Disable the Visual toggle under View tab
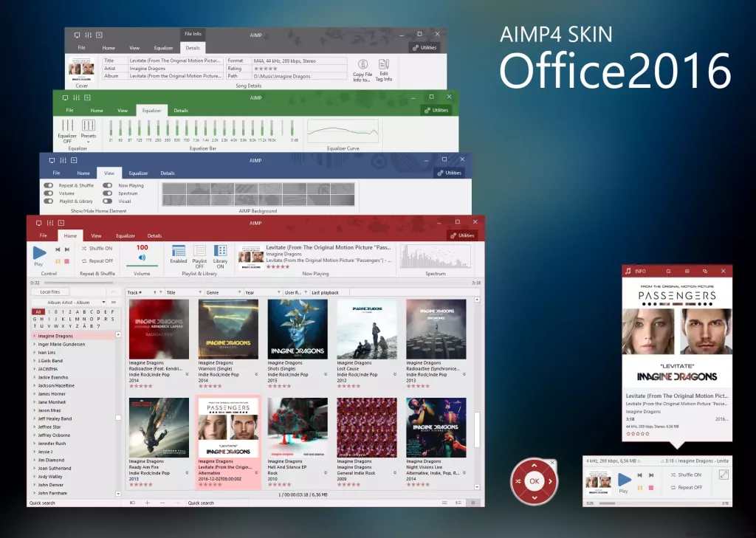 [107, 201]
